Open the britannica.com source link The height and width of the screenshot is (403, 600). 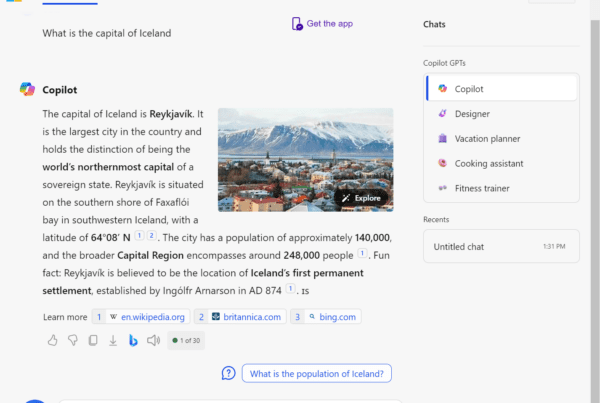pyautogui.click(x=239, y=317)
